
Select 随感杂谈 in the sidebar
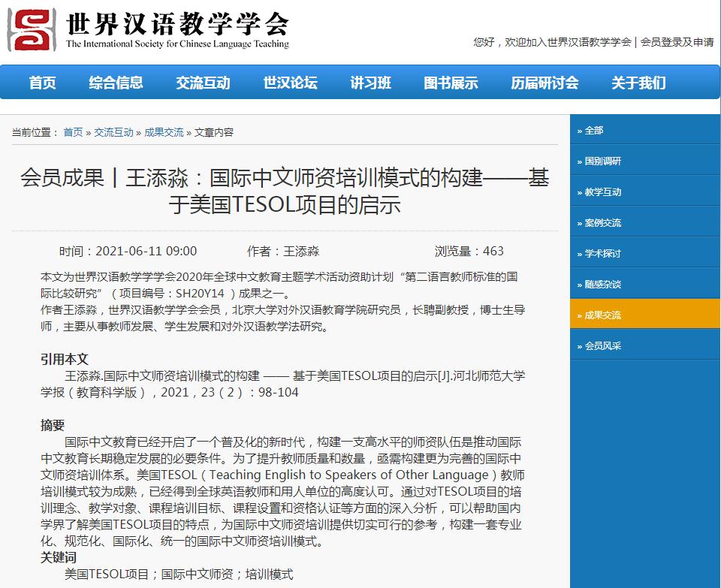(x=644, y=285)
